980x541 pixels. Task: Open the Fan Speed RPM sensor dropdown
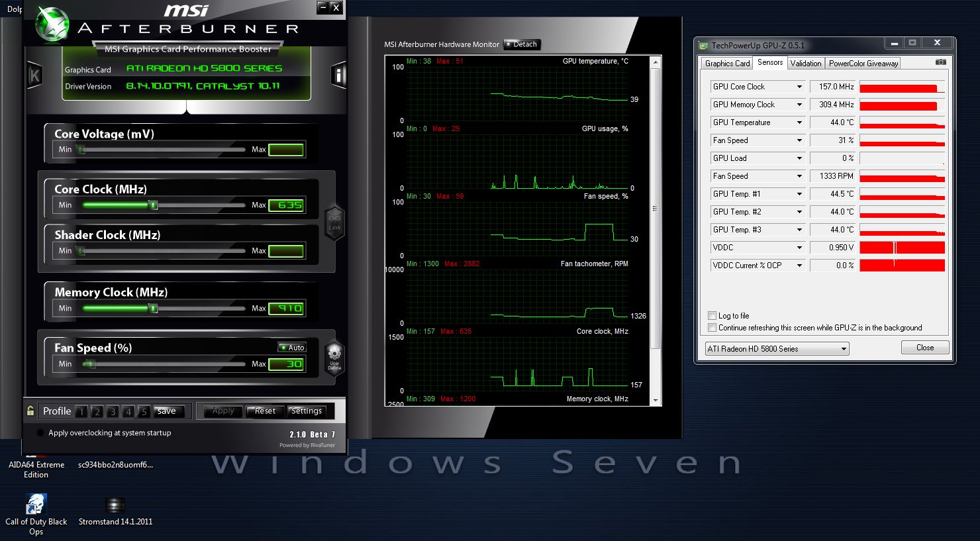(758, 176)
